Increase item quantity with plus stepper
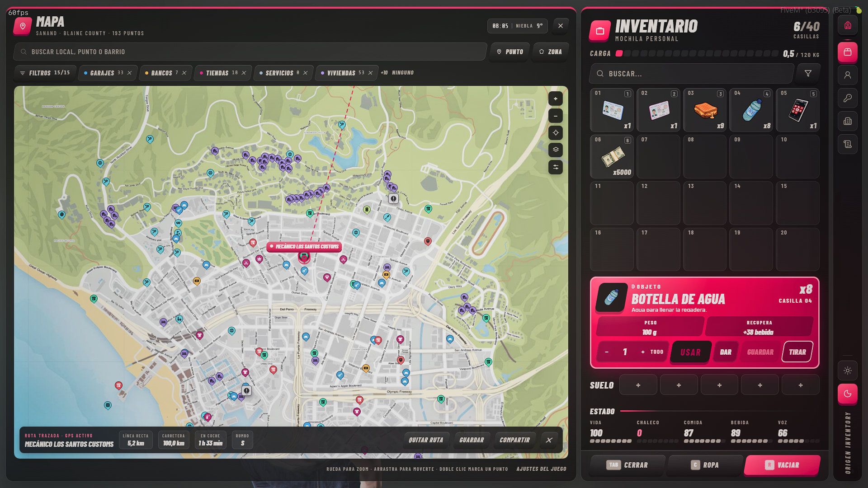Viewport: 868px width, 488px height. click(x=643, y=352)
